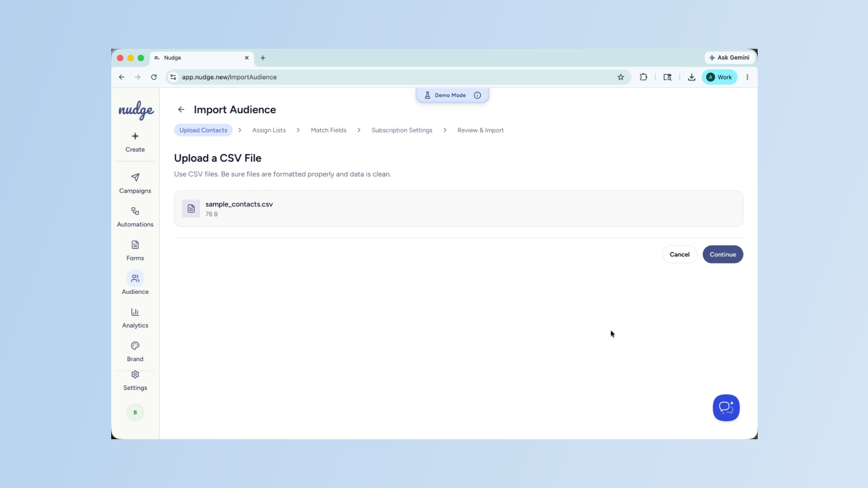868x488 pixels.
Task: Open Campaigns paper plane icon
Action: [x=135, y=177]
